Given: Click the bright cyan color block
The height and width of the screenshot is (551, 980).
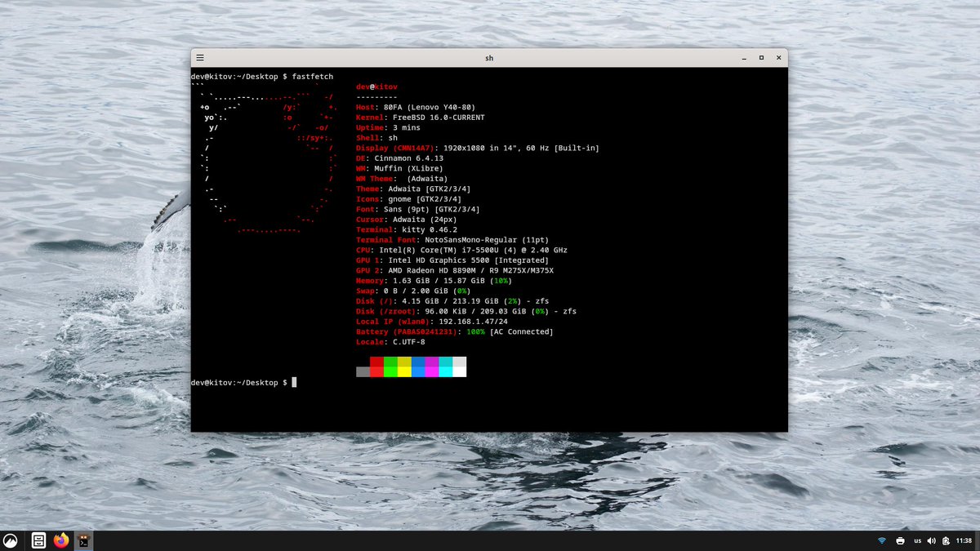Looking at the screenshot, I should (x=446, y=371).
